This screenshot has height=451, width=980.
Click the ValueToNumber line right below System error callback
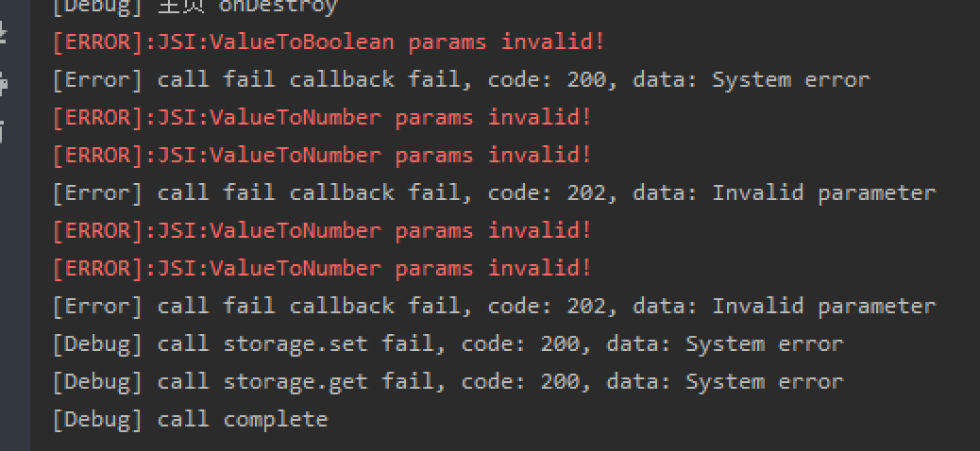(x=322, y=117)
